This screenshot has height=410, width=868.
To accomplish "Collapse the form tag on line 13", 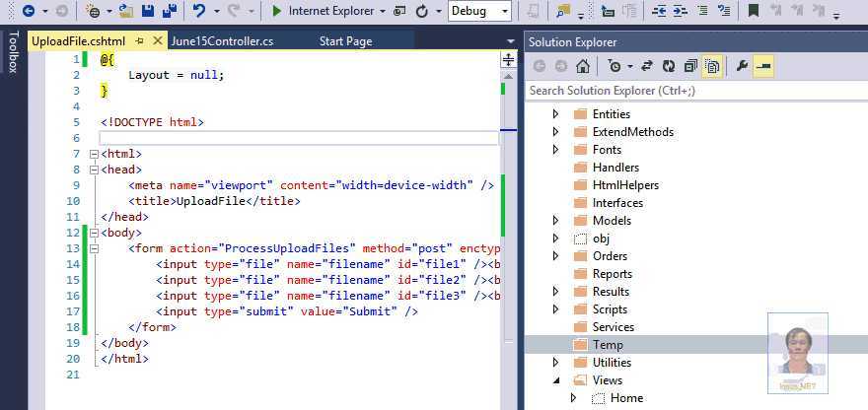I will [94, 248].
